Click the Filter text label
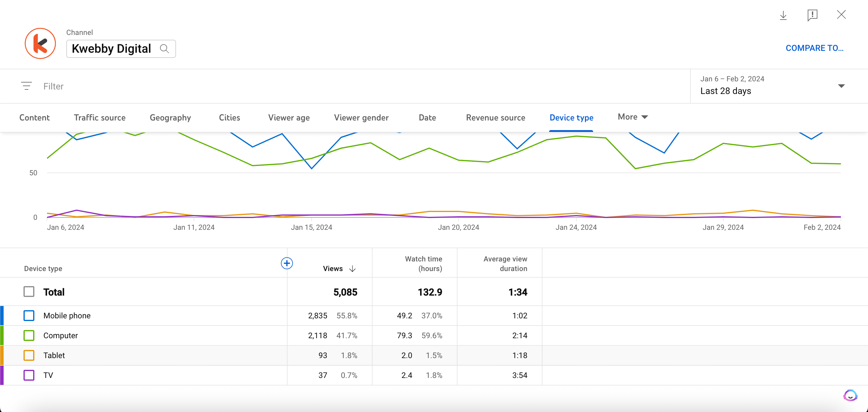The height and width of the screenshot is (412, 868). click(x=54, y=86)
